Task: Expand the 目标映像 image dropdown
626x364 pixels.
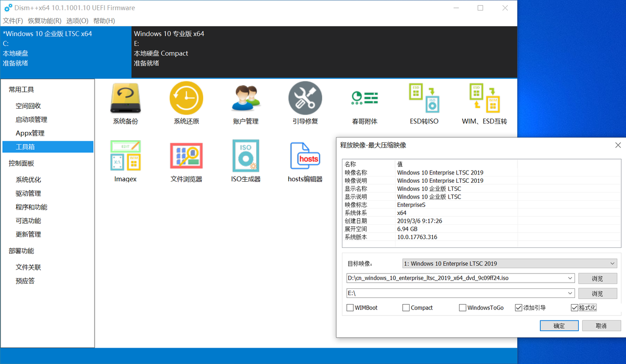Action: 612,264
